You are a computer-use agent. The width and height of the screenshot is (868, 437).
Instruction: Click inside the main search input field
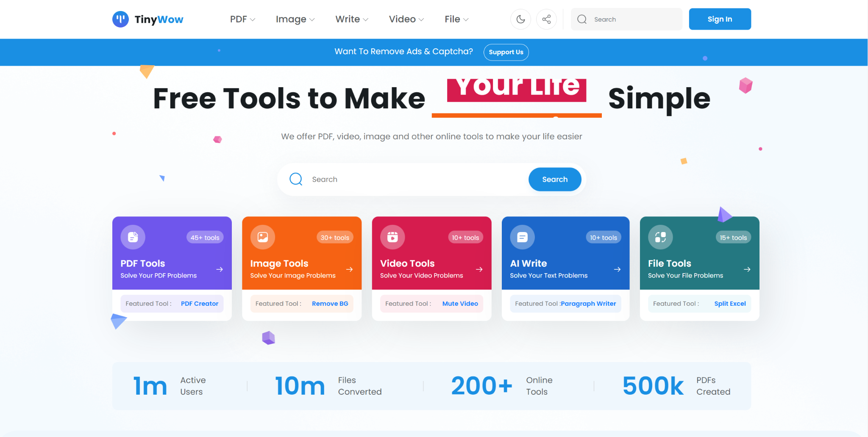[403, 179]
